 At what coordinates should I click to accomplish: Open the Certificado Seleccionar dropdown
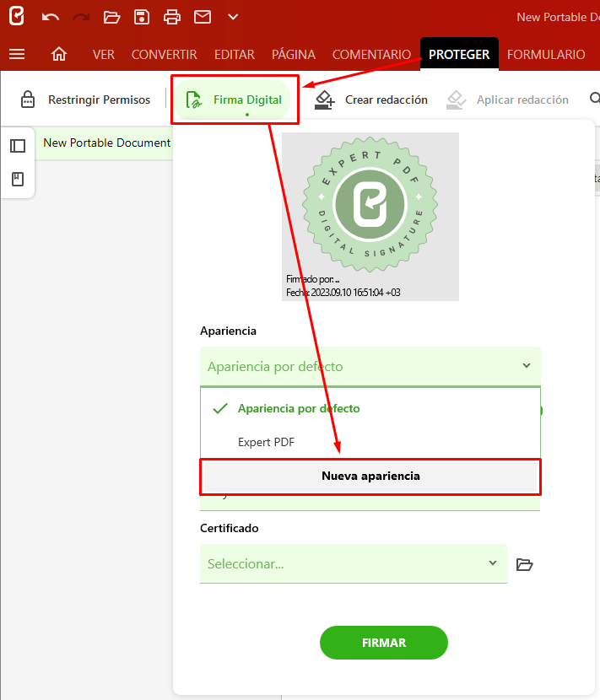(354, 563)
